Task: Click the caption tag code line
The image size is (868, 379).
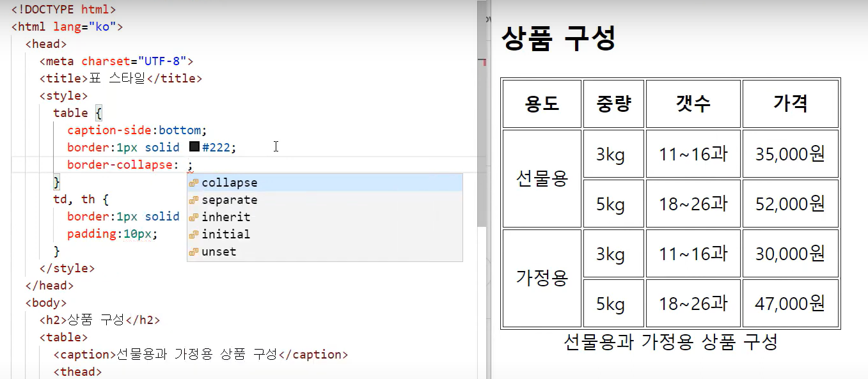Action: (201, 355)
